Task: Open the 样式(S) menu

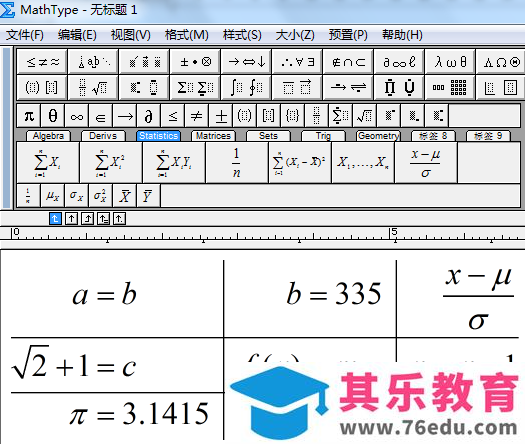Action: 242,34
